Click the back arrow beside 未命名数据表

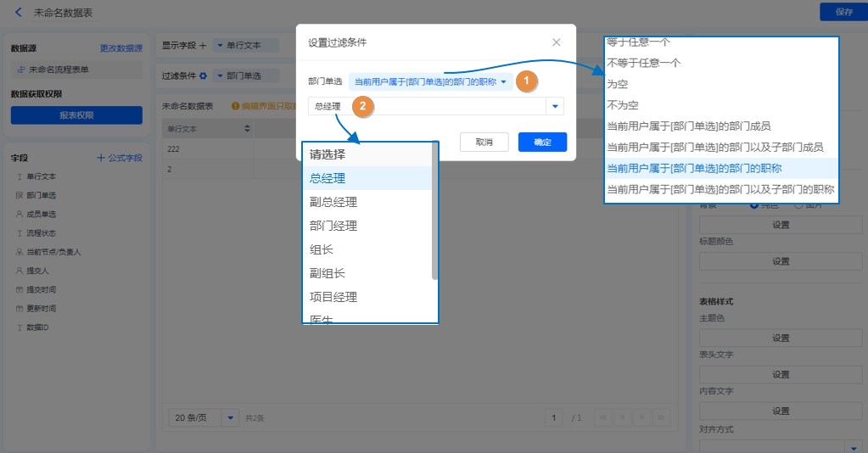[x=19, y=13]
